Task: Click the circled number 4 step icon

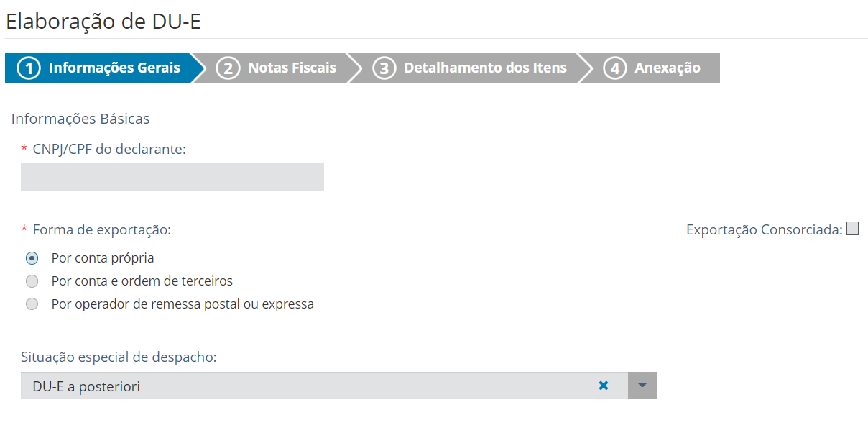Action: [614, 68]
